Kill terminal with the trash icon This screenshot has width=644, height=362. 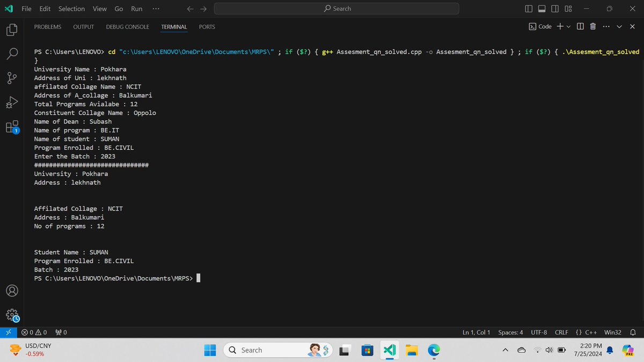(593, 26)
